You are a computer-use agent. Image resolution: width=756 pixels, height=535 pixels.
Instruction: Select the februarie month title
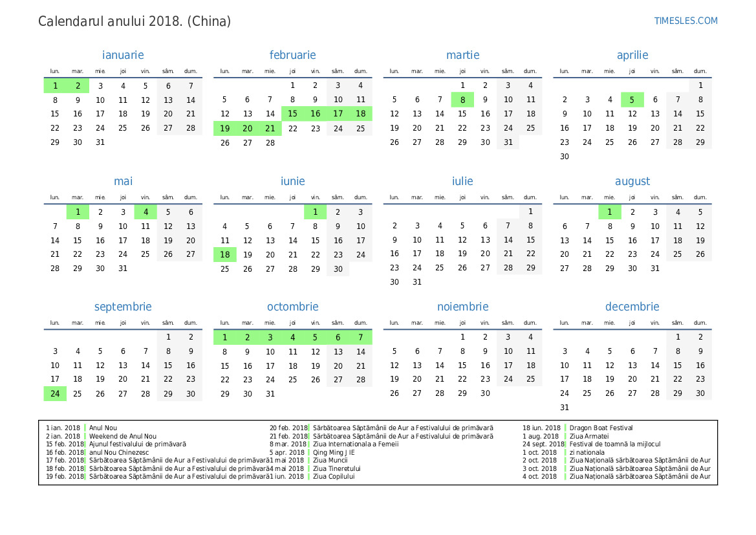point(292,55)
